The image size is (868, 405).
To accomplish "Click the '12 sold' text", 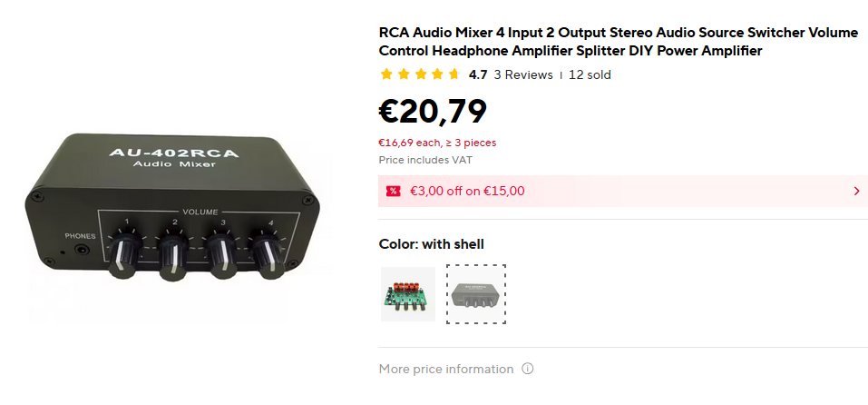I will (x=590, y=75).
